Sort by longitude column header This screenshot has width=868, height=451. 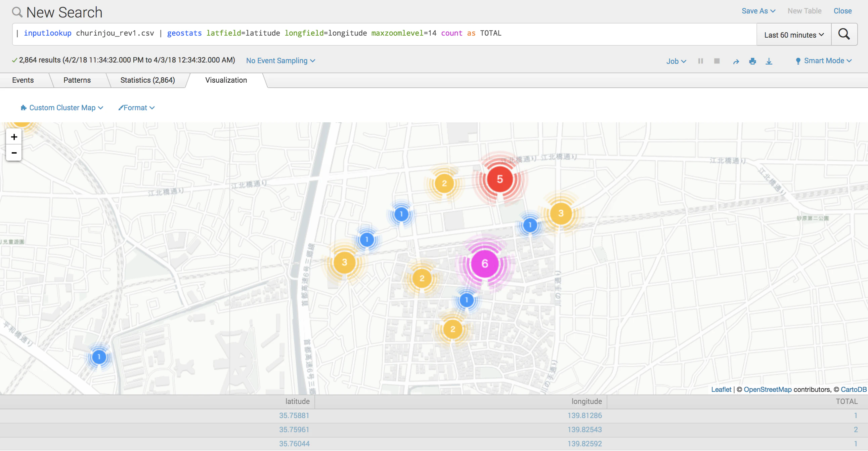586,402
